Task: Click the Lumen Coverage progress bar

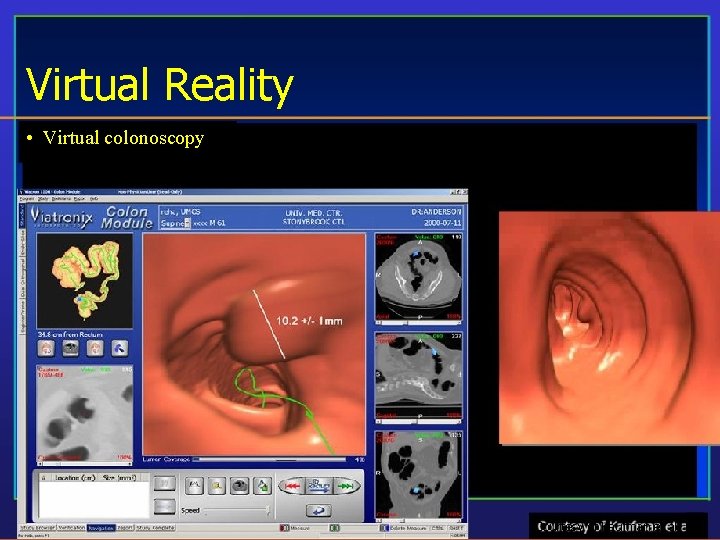Action: coord(269,459)
